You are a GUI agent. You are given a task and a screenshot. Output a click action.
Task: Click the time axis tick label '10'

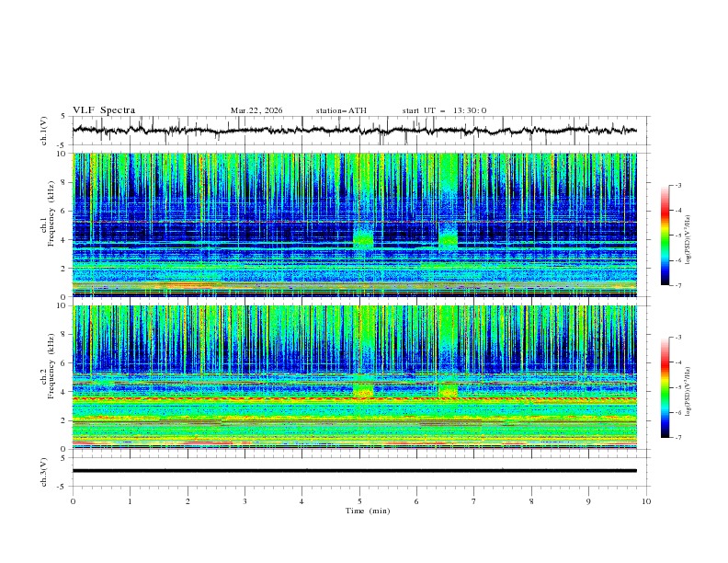click(646, 501)
